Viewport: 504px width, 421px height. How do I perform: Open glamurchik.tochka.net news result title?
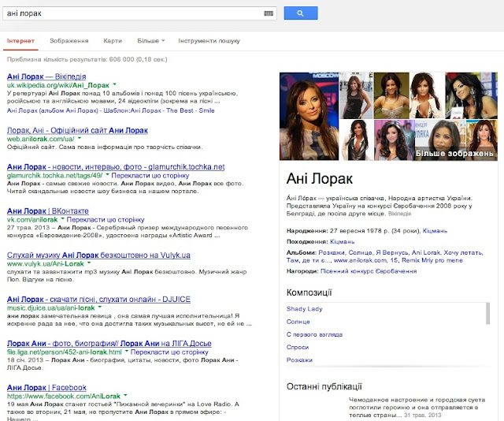pyautogui.click(x=116, y=167)
